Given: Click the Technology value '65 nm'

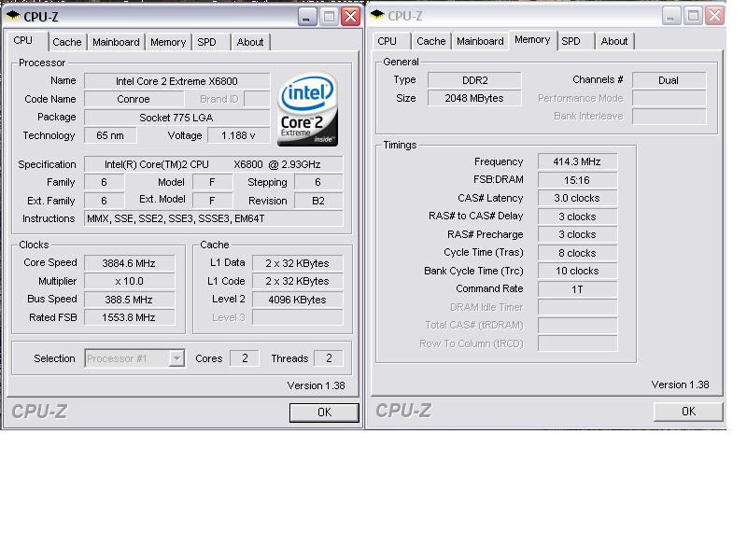Looking at the screenshot, I should click(x=110, y=135).
